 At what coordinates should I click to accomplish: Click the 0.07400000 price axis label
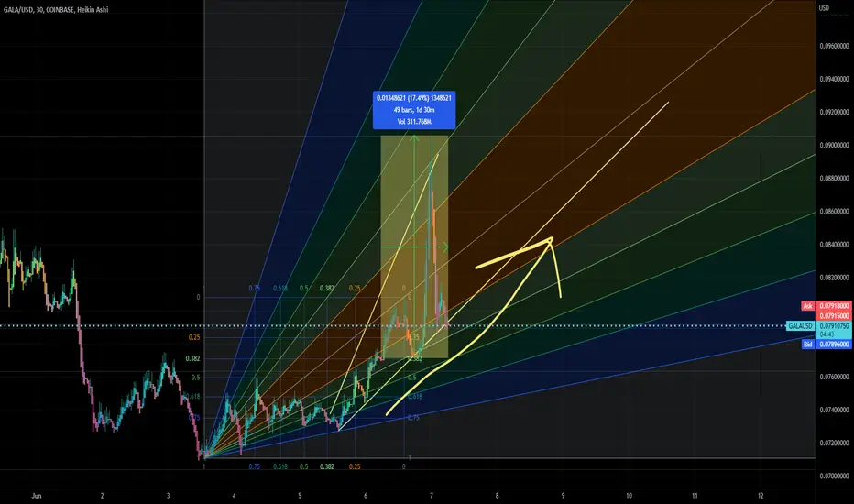[x=835, y=410]
